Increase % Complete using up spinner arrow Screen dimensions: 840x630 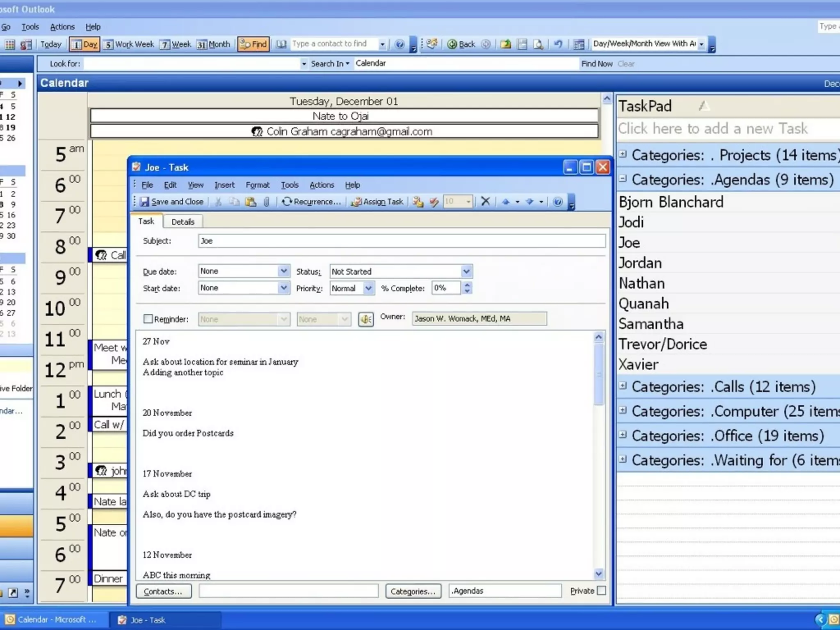[x=467, y=284]
